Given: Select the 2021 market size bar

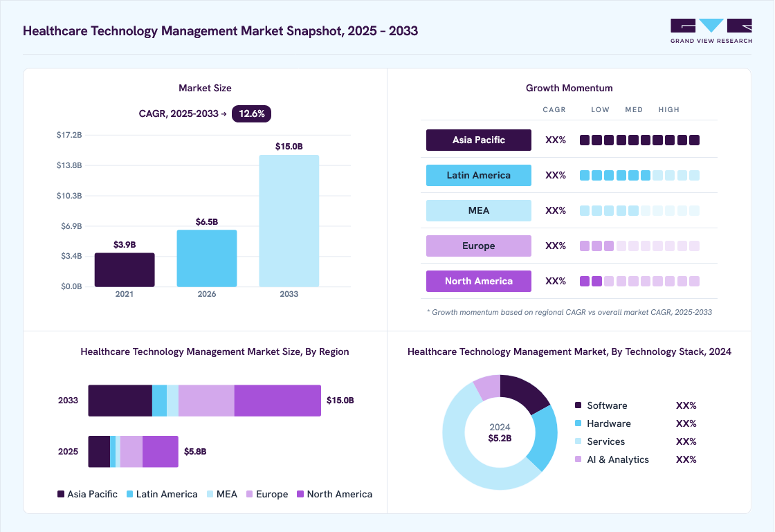Looking at the screenshot, I should click(125, 270).
